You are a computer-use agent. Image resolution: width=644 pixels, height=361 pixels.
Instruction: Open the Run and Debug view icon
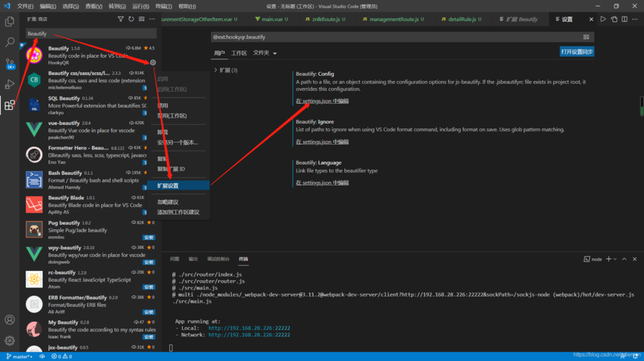[x=9, y=84]
